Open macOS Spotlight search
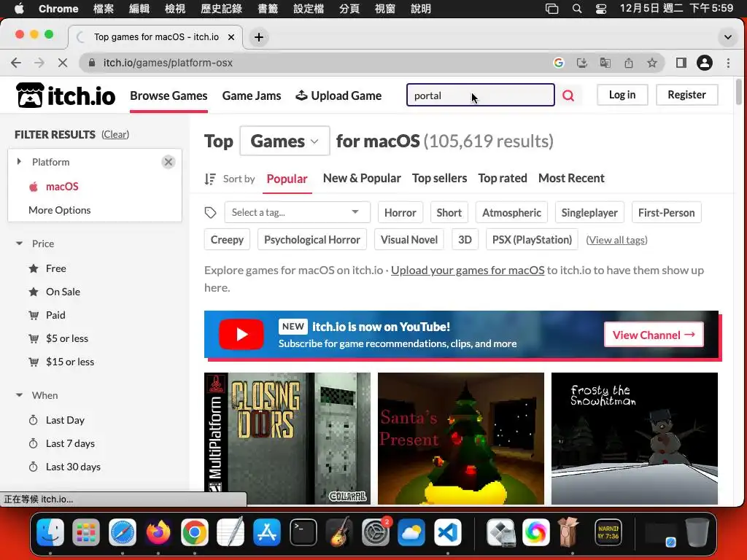The image size is (747, 560). tap(577, 9)
